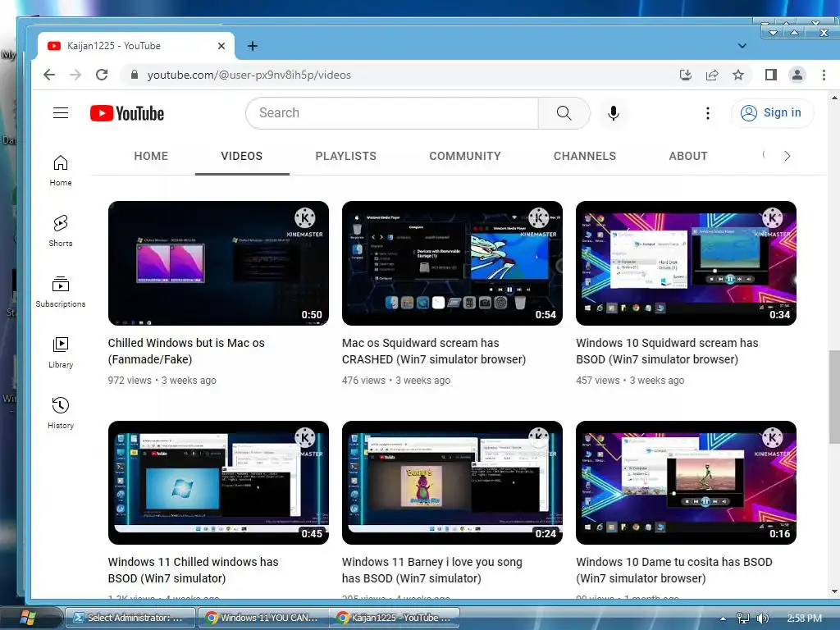This screenshot has width=840, height=630.
Task: Click the '476 views' text
Action: tap(363, 381)
